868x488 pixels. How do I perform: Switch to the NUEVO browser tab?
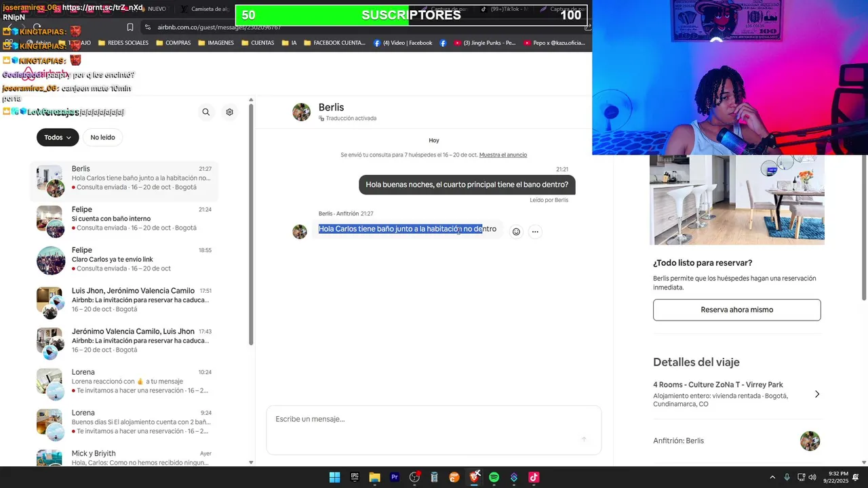coord(156,9)
